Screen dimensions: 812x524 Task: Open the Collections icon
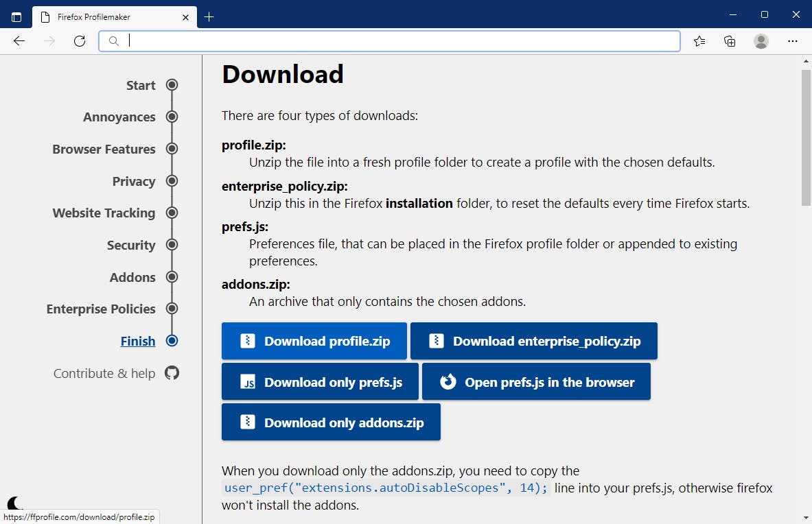point(730,41)
